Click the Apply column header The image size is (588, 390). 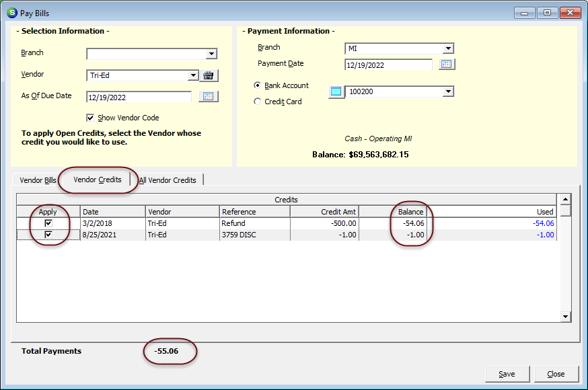(48, 212)
